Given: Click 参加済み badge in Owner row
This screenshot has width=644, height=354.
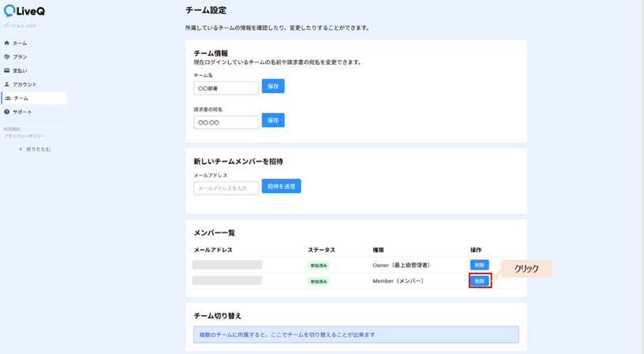Looking at the screenshot, I should 319,266.
